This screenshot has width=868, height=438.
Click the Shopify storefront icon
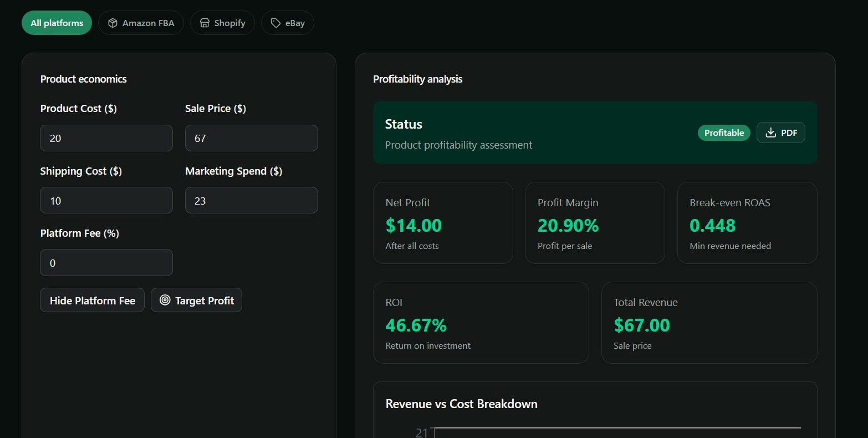pyautogui.click(x=205, y=23)
